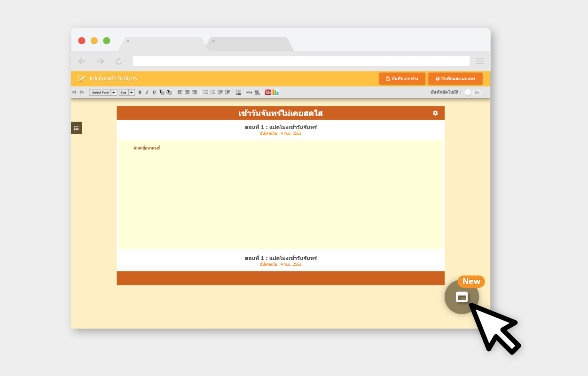
Task: Click the chart icon in toolbar
Action: click(275, 92)
